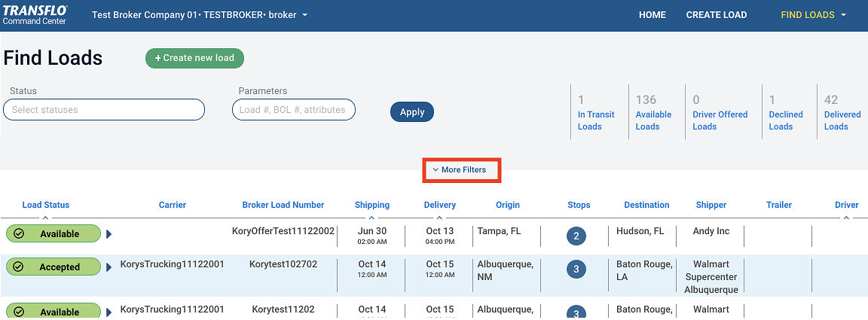Open the Test Broker Company account dropdown
Image resolution: width=868 pixels, height=320 pixels.
[200, 15]
